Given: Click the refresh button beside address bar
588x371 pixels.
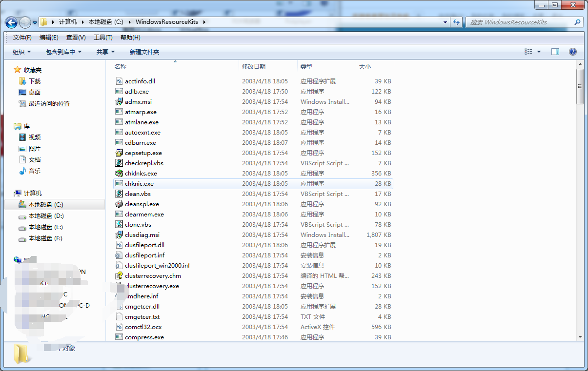Looking at the screenshot, I should point(456,22).
